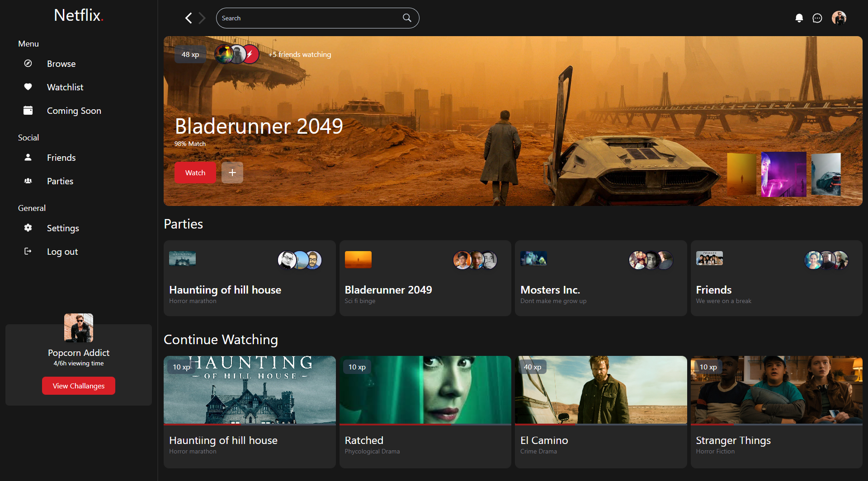Click Popcorn Addict profile picture
This screenshot has width=868, height=481.
coord(79,328)
